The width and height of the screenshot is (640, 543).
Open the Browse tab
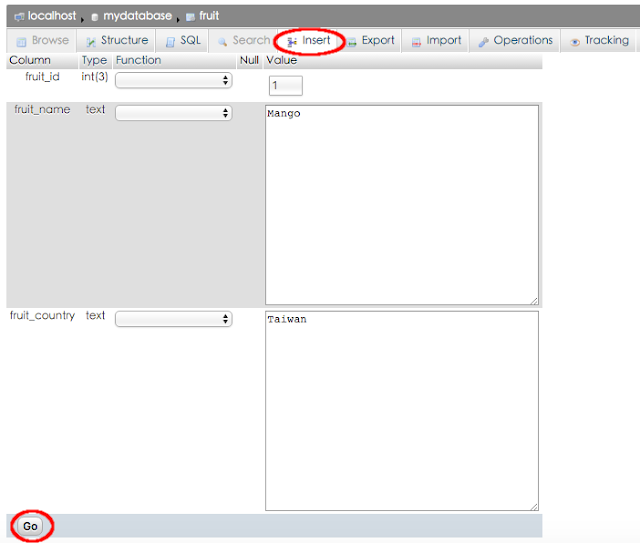click(x=42, y=40)
